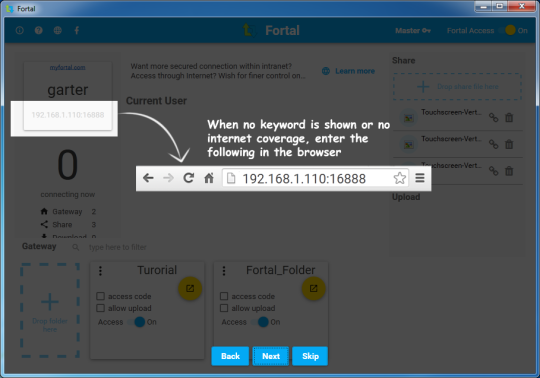
Task: Click the bookmark star in browser illustration
Action: click(x=399, y=178)
